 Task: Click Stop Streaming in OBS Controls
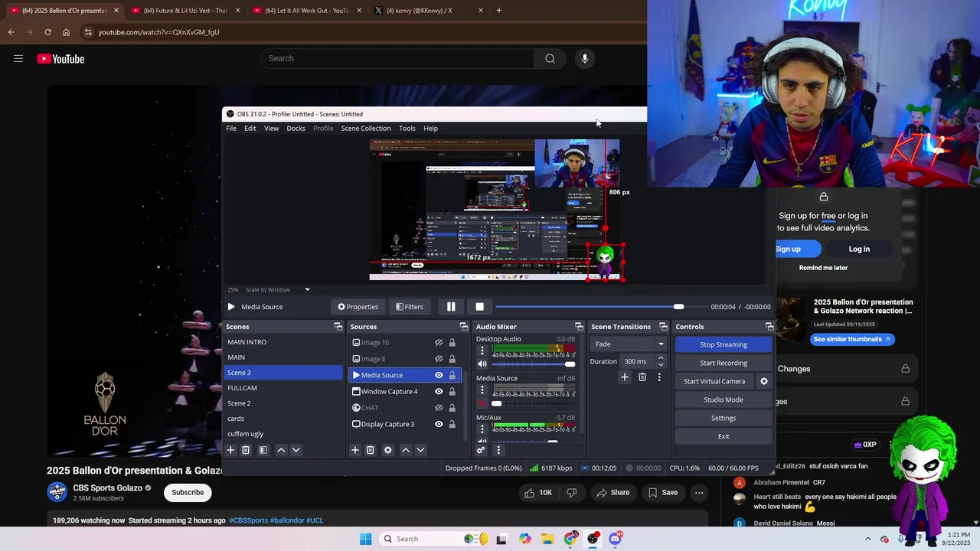(x=724, y=345)
